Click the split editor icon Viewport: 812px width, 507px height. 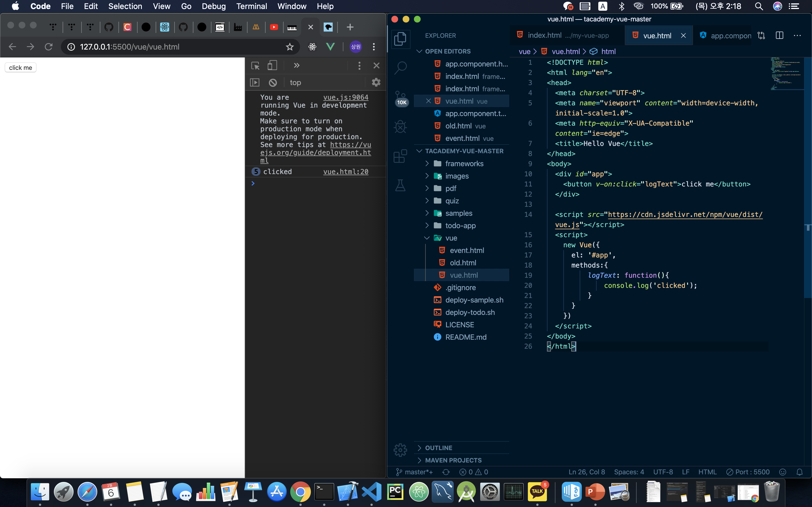click(x=780, y=35)
